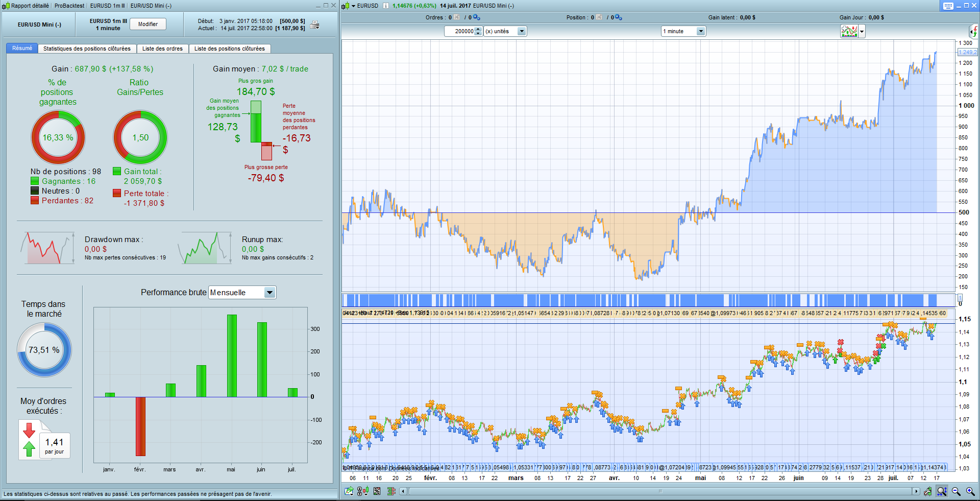Open the (x) unités dropdown
The image size is (980, 501).
click(x=505, y=31)
